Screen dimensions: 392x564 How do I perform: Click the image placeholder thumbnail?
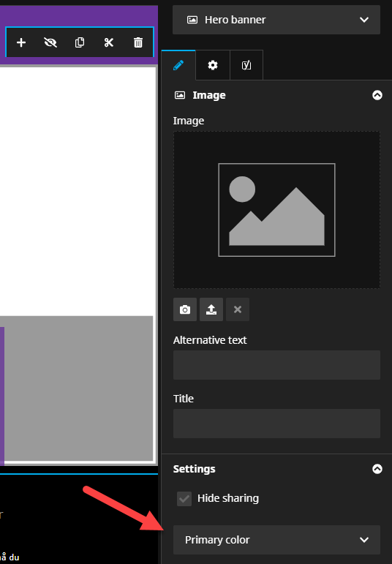point(276,210)
